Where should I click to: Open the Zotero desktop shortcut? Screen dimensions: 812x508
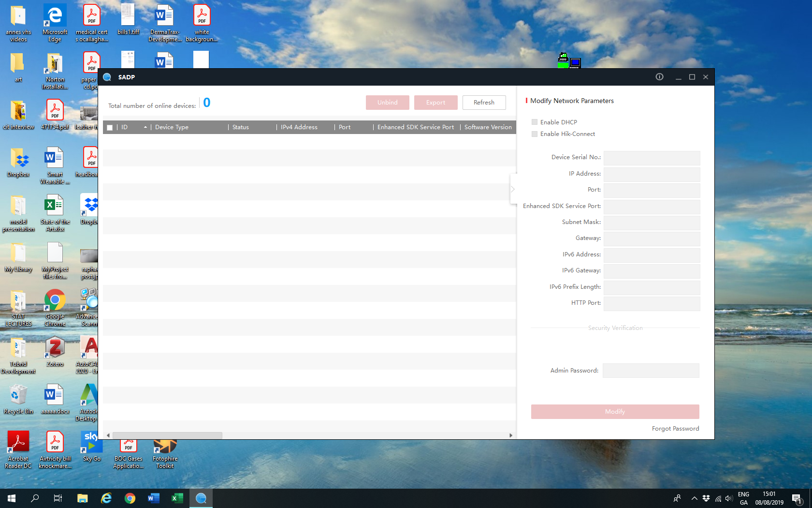[55, 351]
